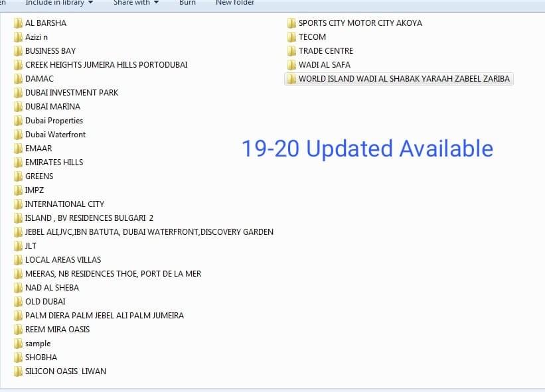Screen dimensions: 545x392
Task: Click the DAMAC folder icon
Action: coord(18,79)
